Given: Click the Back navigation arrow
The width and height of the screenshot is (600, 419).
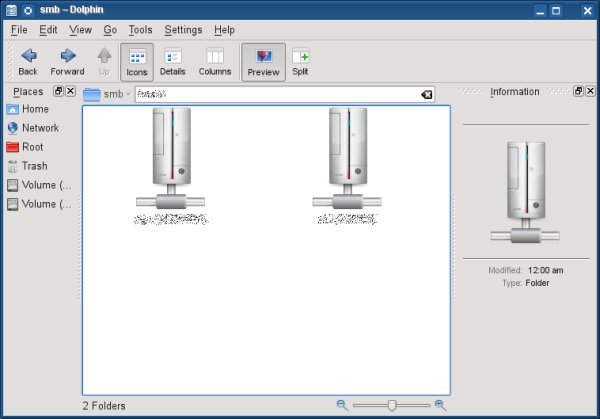Looking at the screenshot, I should click(x=28, y=61).
